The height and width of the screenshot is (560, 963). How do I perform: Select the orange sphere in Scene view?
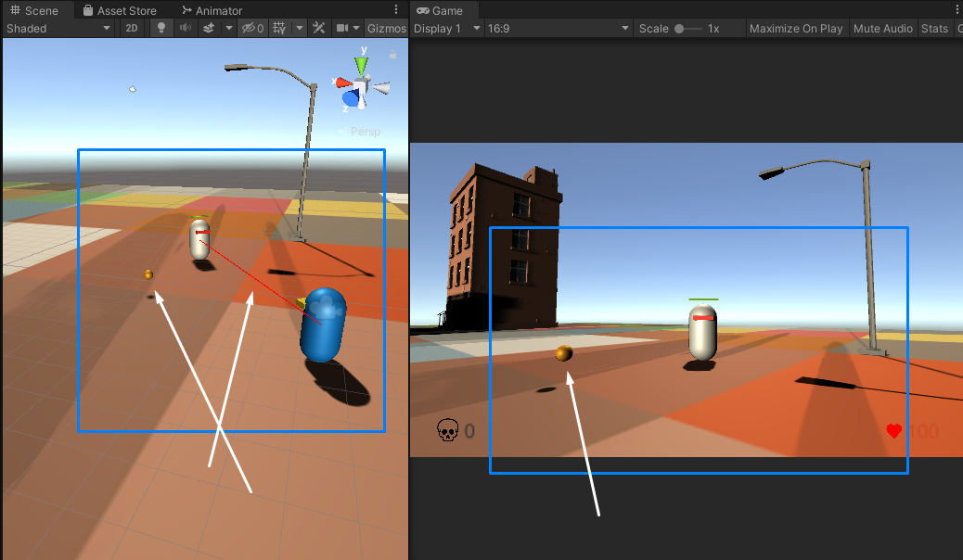coord(148,274)
